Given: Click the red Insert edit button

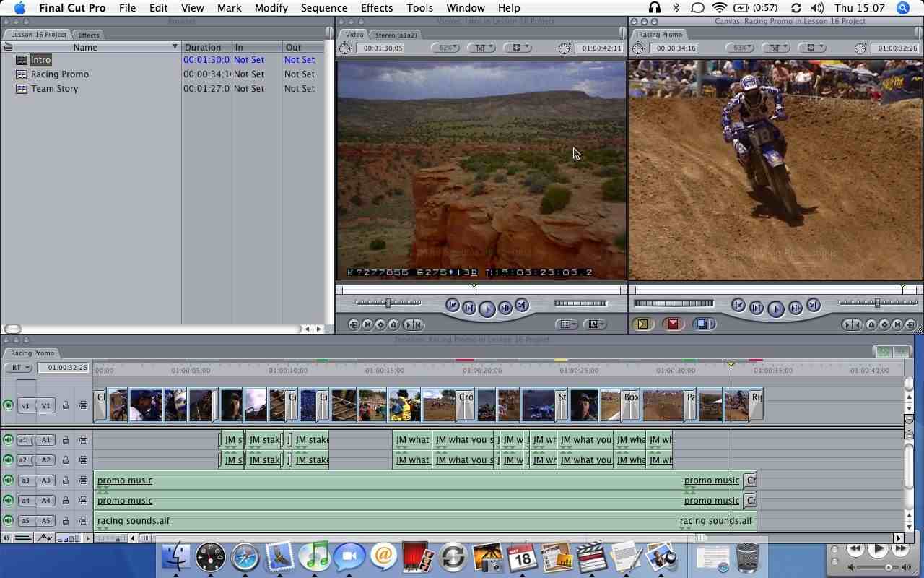Looking at the screenshot, I should point(673,324).
